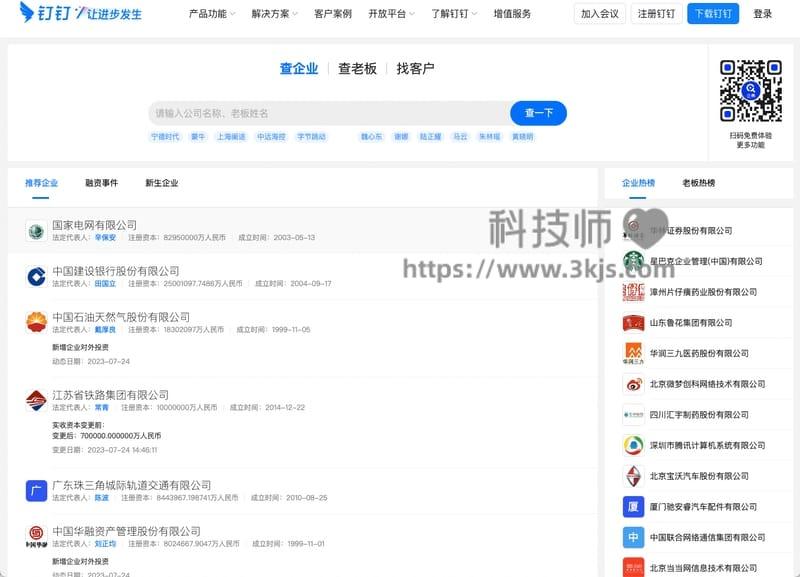Click the 登录 link

(763, 14)
